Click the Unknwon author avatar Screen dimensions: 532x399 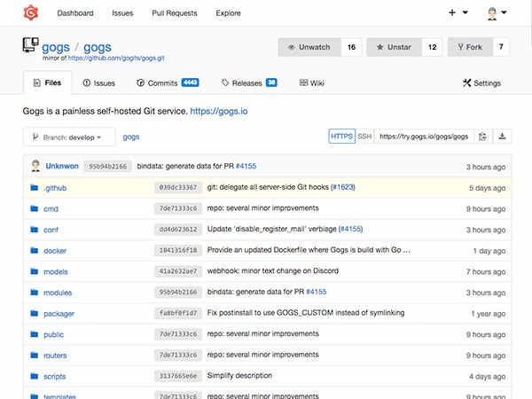(35, 166)
